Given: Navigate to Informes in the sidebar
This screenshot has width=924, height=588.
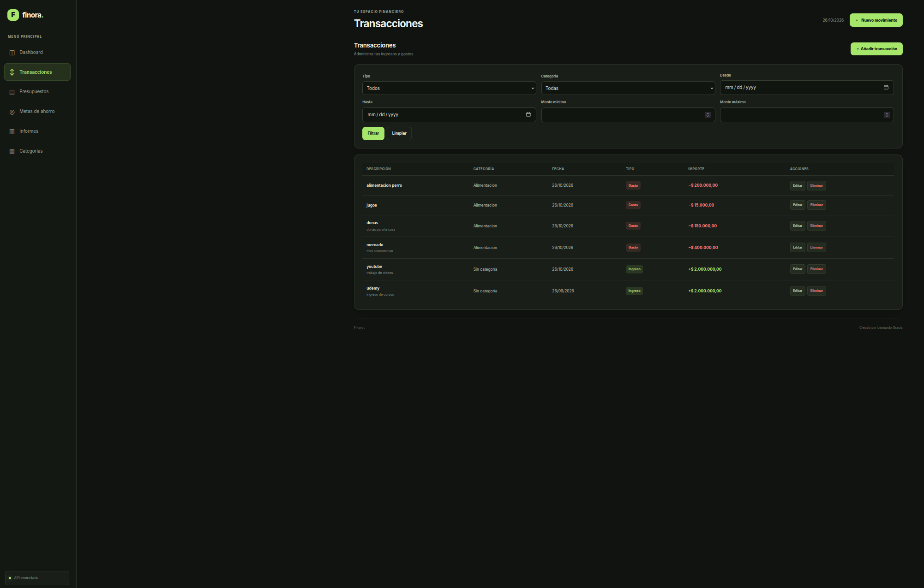Looking at the screenshot, I should [37, 131].
